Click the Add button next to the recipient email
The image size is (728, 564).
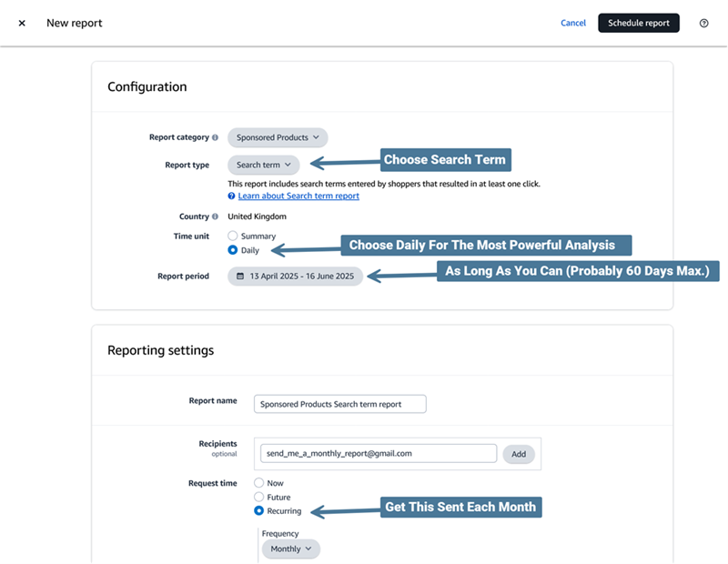519,453
